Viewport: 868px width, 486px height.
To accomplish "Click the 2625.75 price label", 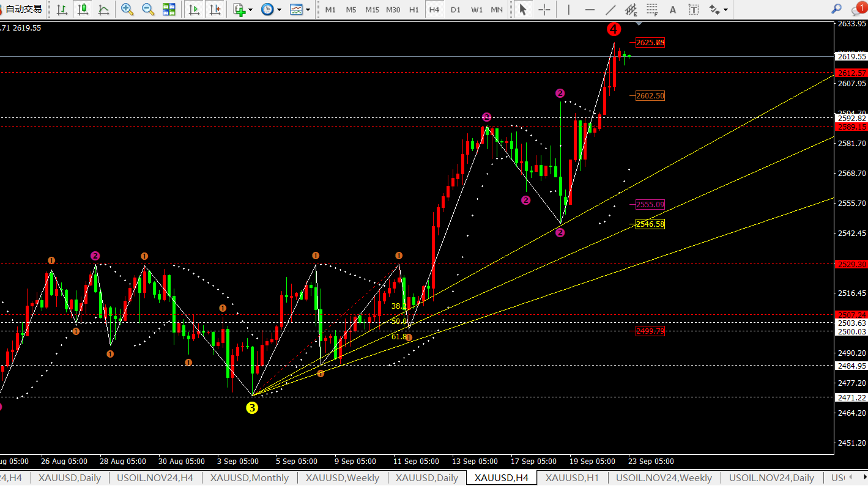I will pyautogui.click(x=650, y=43).
